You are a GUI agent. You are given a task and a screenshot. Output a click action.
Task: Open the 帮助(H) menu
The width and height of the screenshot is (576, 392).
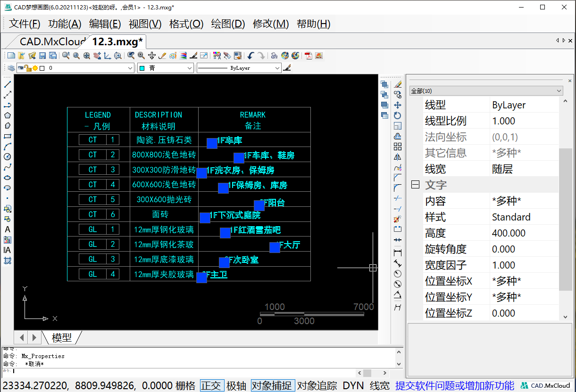pos(313,24)
